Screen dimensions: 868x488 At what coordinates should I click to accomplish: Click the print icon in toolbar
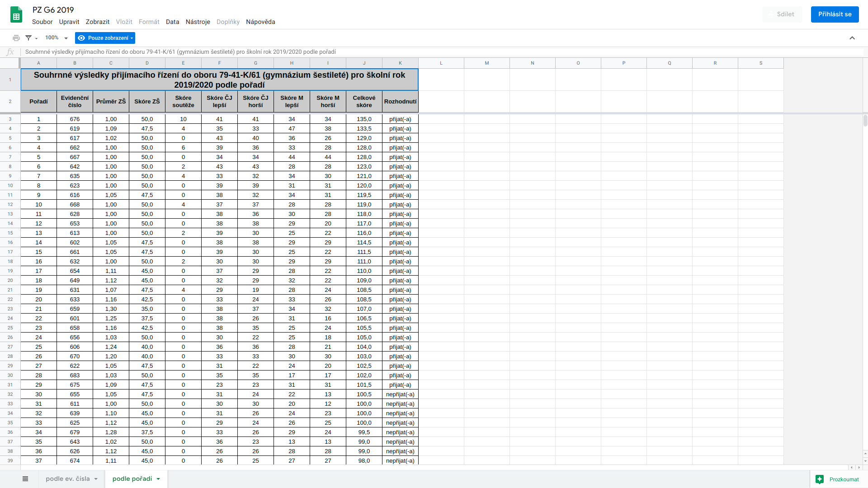point(16,38)
